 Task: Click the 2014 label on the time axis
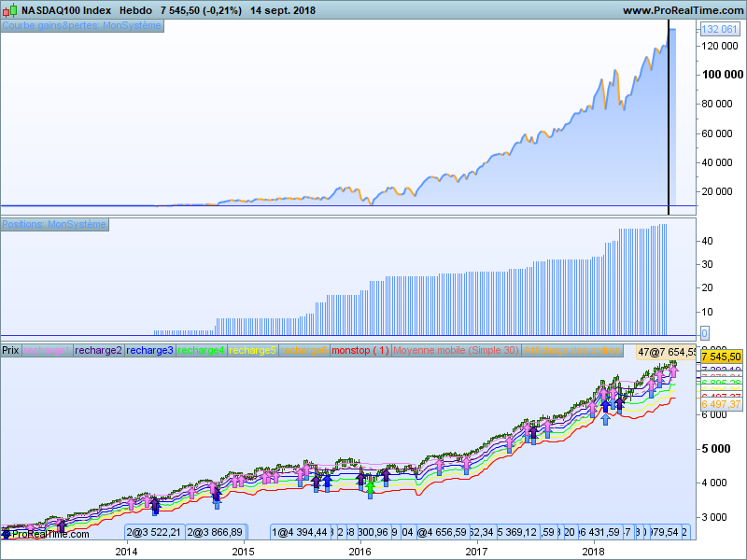point(126,552)
